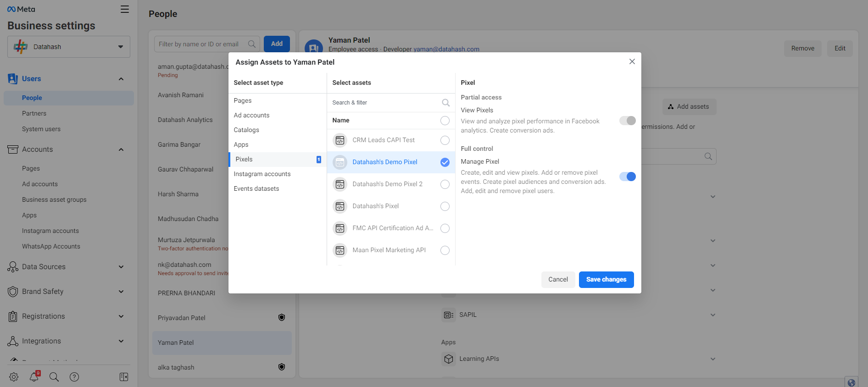This screenshot has height=387, width=868.
Task: Click Cancel button in dialog
Action: click(558, 280)
